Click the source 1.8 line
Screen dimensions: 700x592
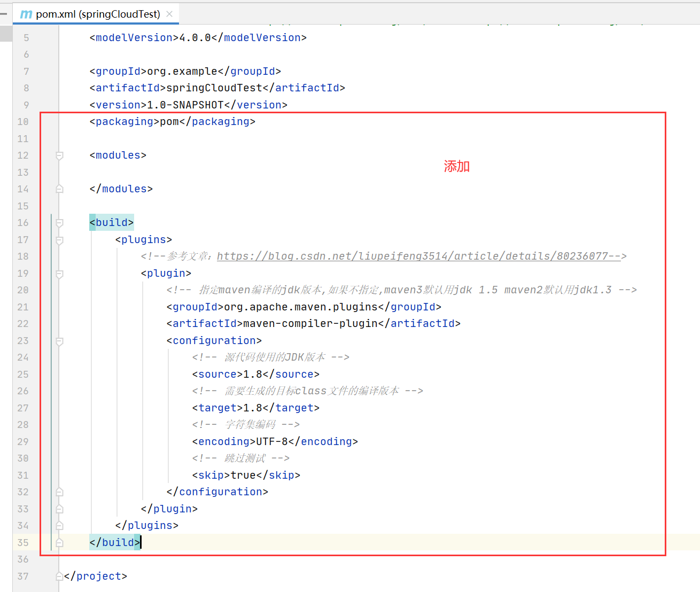256,375
